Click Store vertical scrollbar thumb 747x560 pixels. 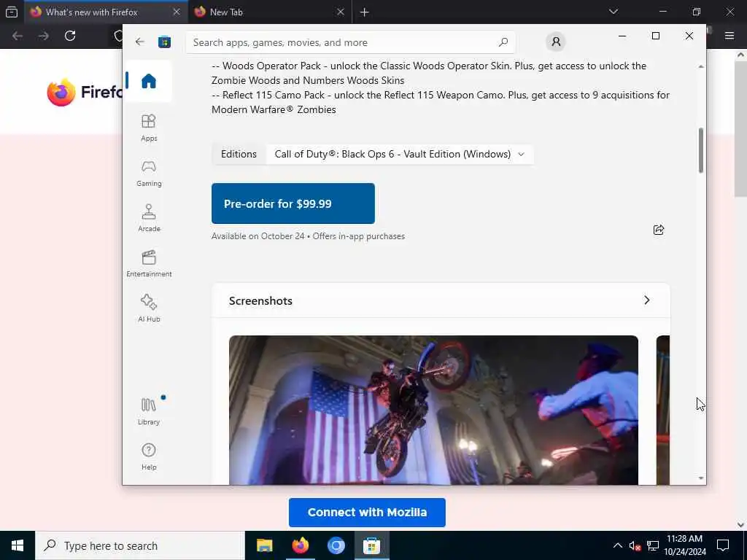701,150
